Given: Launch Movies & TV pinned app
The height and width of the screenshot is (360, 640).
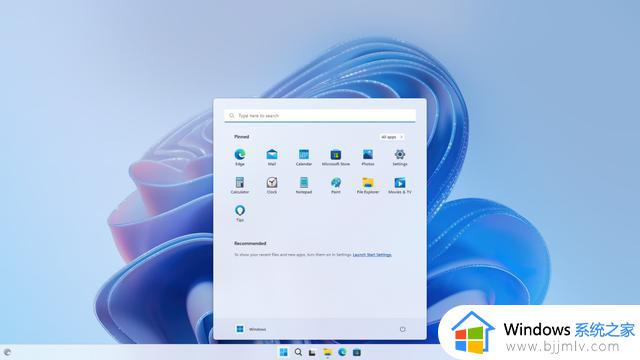Looking at the screenshot, I should 400,185.
